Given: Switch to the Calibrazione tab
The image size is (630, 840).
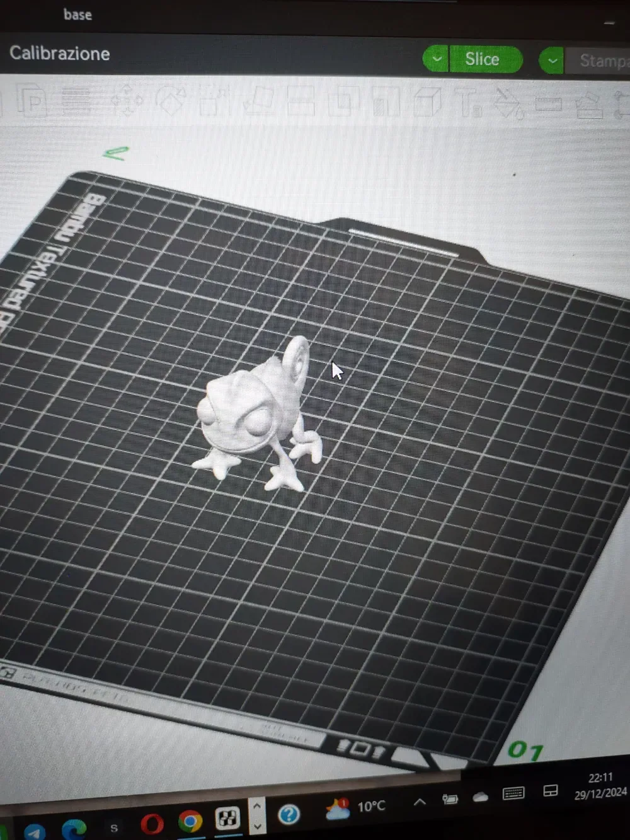Looking at the screenshot, I should (60, 54).
